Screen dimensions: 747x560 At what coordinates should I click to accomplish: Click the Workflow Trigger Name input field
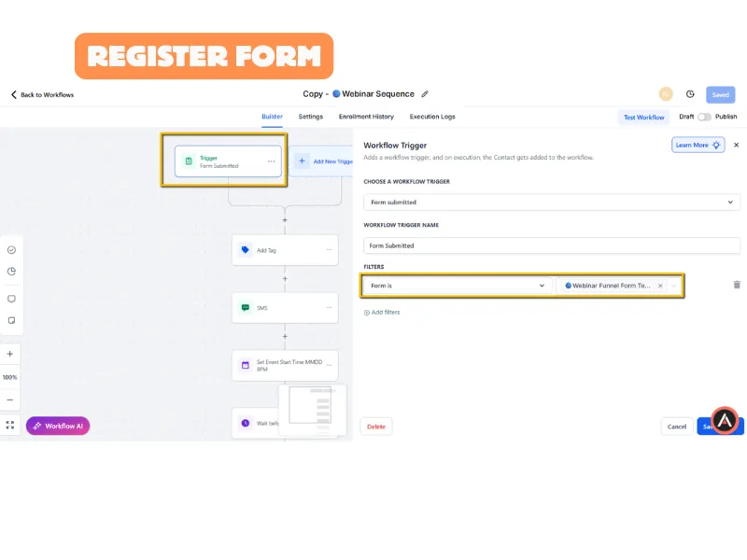551,245
